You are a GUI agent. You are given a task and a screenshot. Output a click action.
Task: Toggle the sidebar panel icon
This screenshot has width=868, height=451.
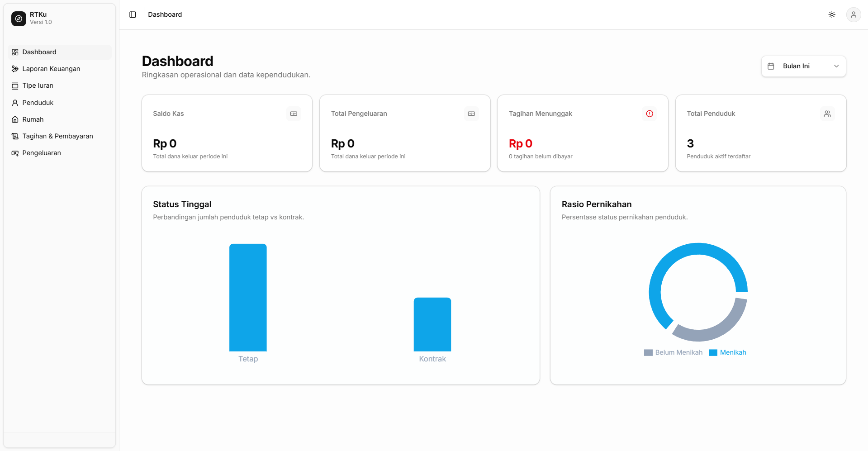click(x=133, y=14)
